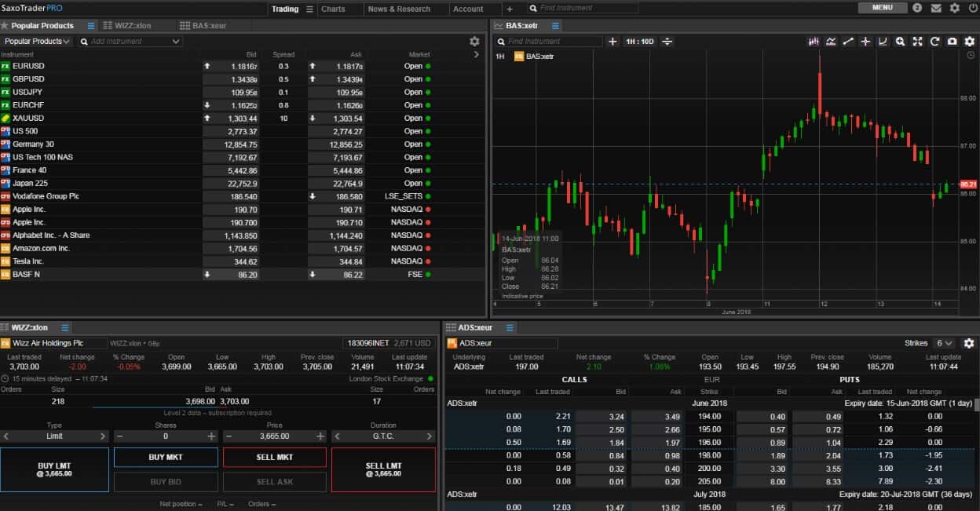Increase the Shares quantity
Screen dimensions: 980x511
coord(211,436)
